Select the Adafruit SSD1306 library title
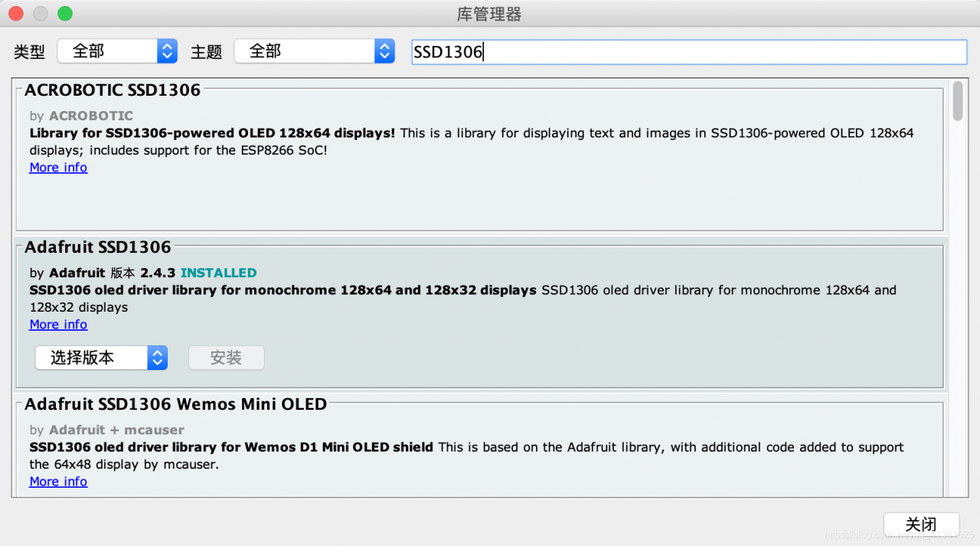Screen dimensions: 980x546 [x=98, y=247]
